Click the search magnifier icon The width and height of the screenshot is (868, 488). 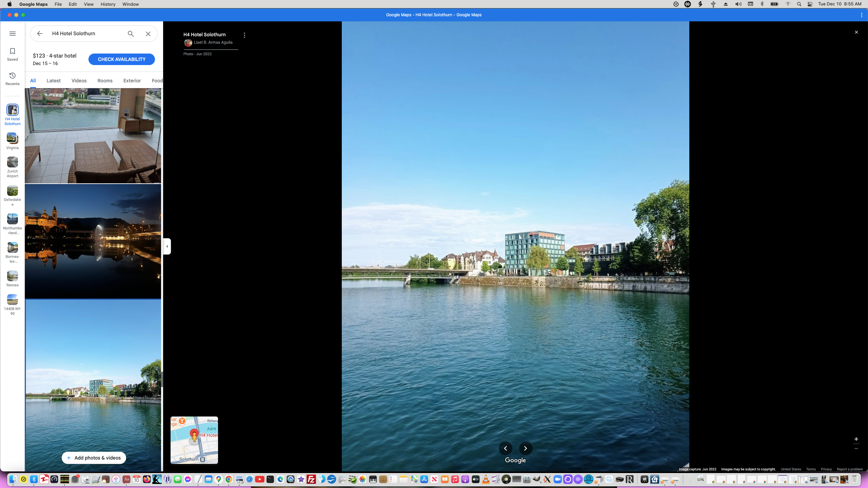(131, 34)
